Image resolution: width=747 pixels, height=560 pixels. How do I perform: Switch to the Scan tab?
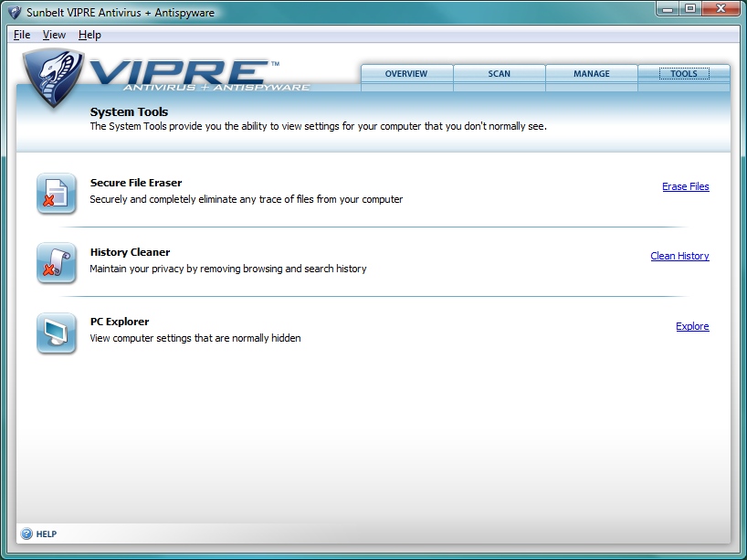(499, 74)
